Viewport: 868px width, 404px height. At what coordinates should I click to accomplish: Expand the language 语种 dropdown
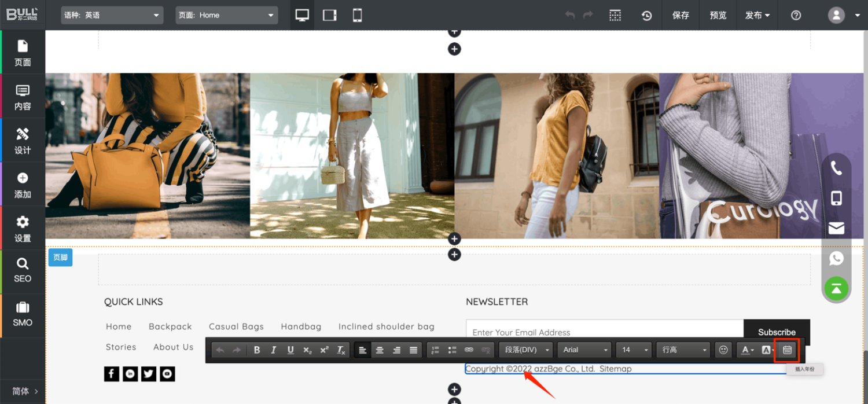coord(112,16)
